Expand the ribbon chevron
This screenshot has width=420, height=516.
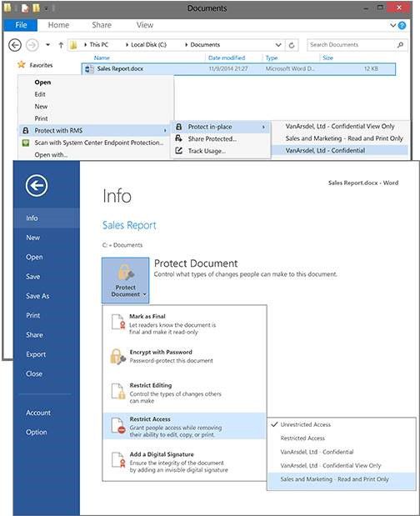click(393, 25)
